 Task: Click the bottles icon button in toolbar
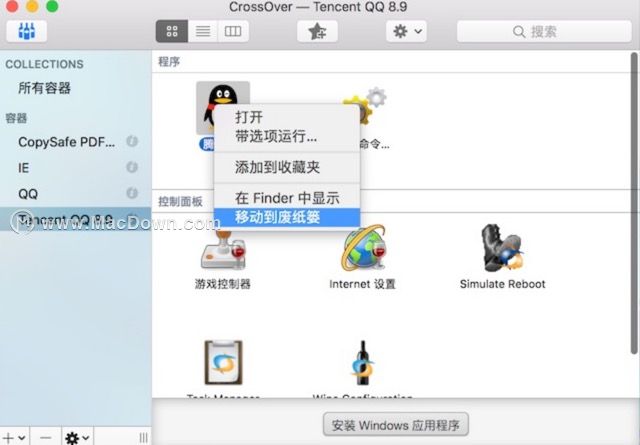27,31
